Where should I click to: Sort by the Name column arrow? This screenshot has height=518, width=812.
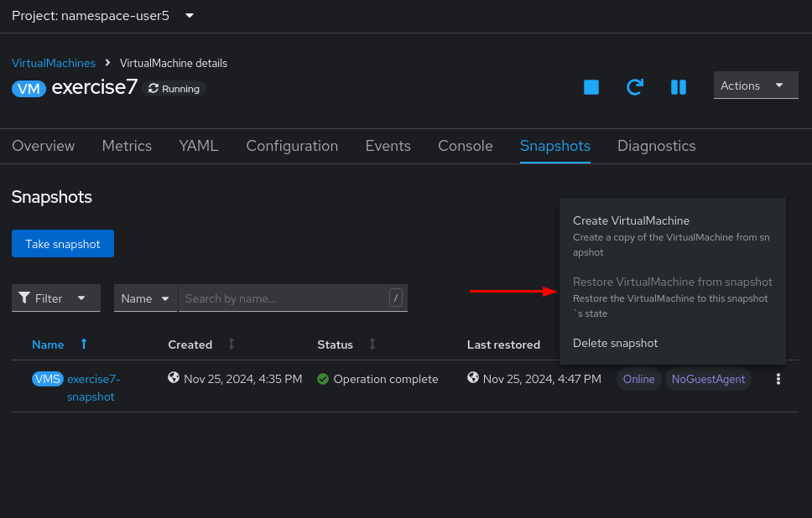pos(83,344)
